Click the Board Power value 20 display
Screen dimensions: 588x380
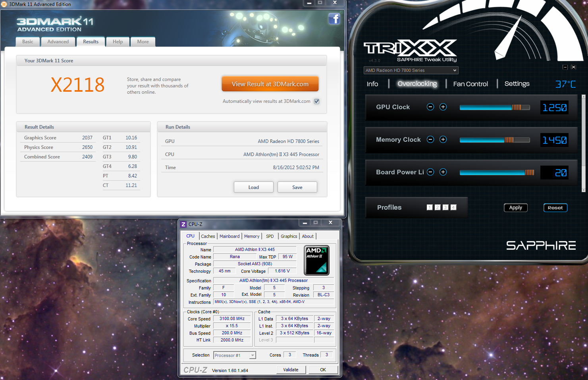pyautogui.click(x=555, y=172)
